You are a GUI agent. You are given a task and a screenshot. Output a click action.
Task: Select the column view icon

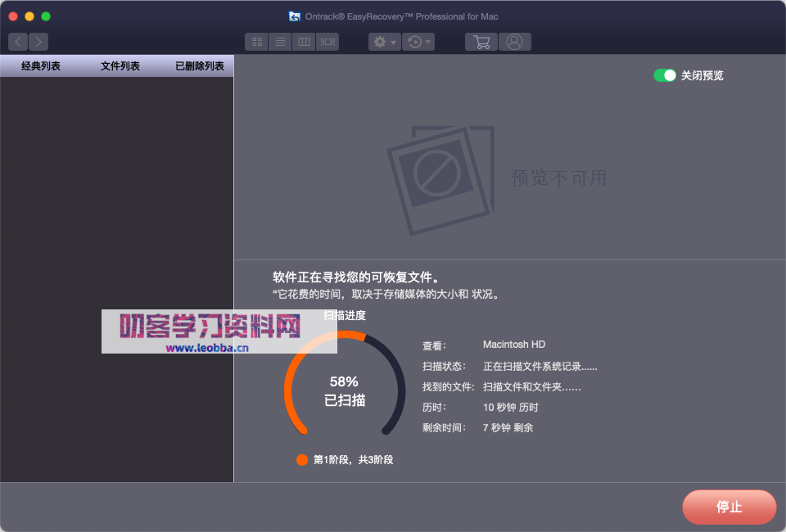pos(303,42)
